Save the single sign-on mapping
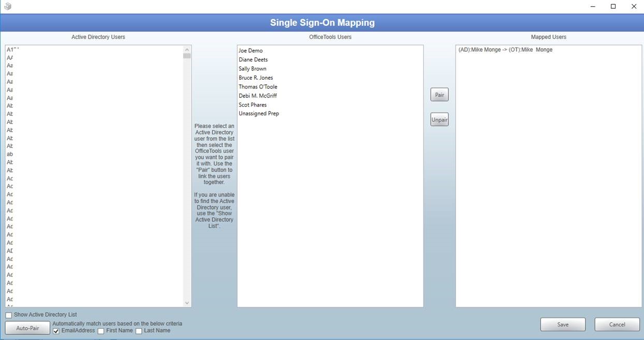Image resolution: width=644 pixels, height=340 pixels. pyautogui.click(x=563, y=324)
